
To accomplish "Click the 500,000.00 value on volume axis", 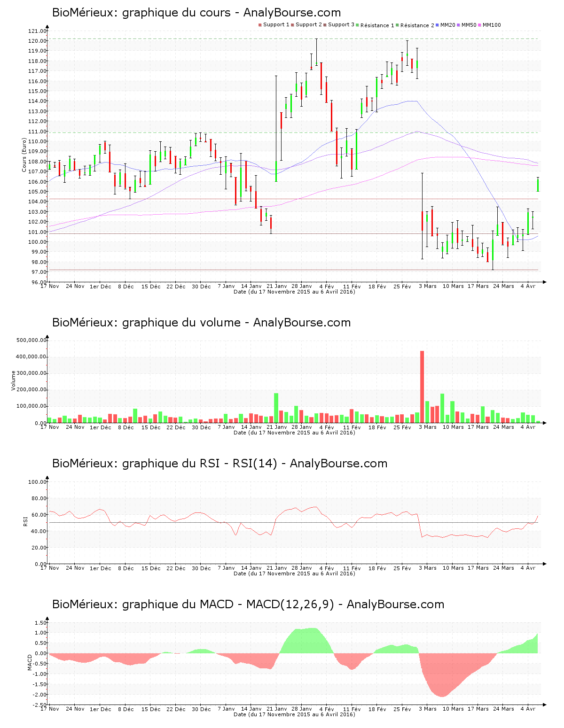I will coord(31,340).
